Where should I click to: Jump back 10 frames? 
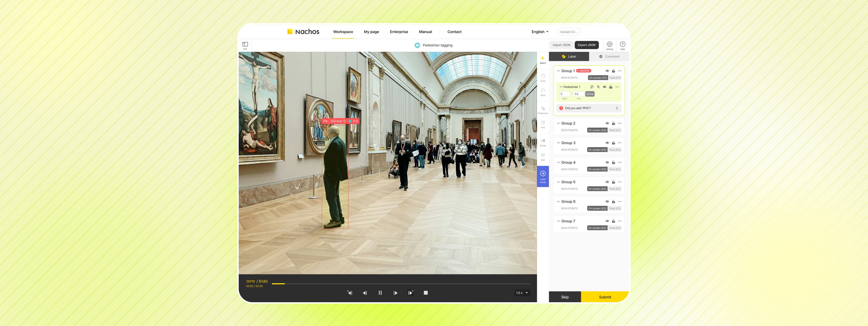coord(350,293)
